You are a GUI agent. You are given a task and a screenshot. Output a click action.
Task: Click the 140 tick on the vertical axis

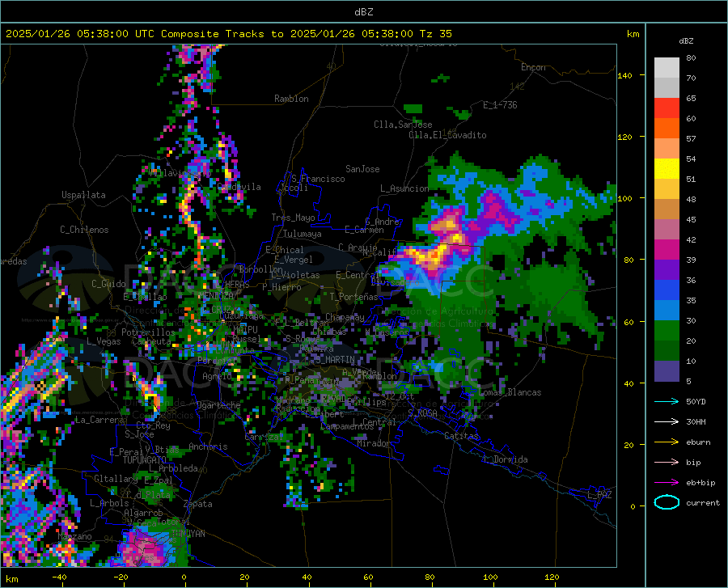(625, 76)
